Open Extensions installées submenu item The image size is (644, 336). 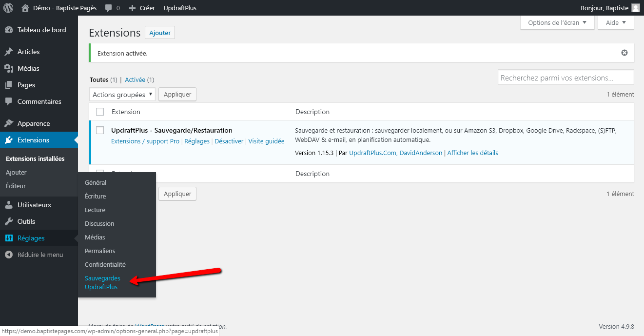(x=35, y=158)
